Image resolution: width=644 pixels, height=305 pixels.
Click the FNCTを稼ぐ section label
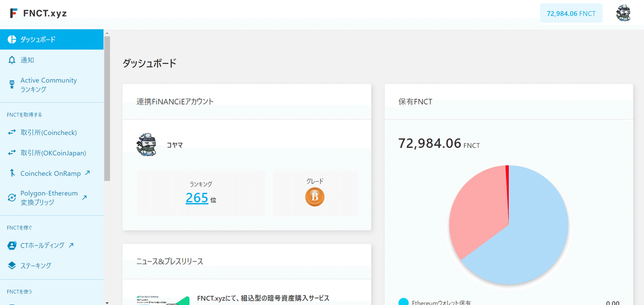coord(19,228)
